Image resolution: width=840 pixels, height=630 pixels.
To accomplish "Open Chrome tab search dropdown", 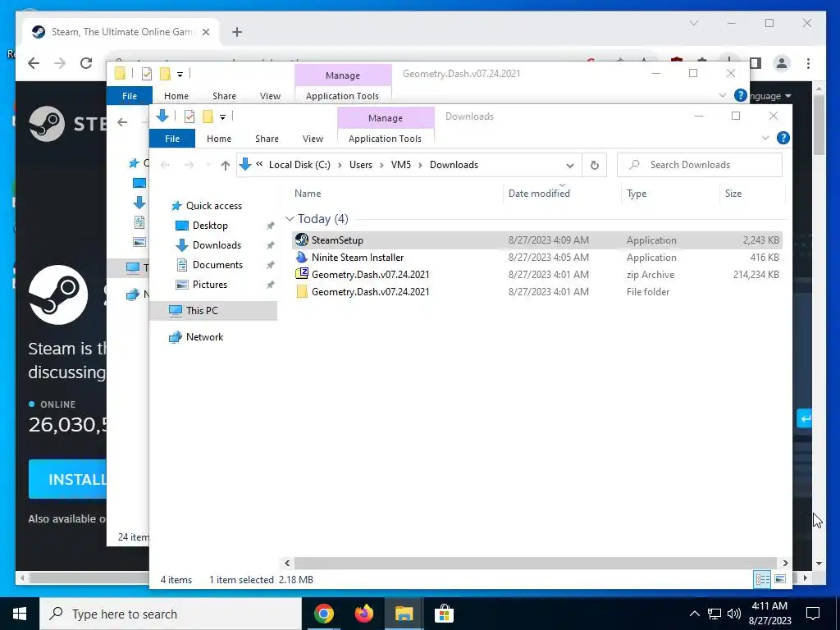I will (694, 23).
